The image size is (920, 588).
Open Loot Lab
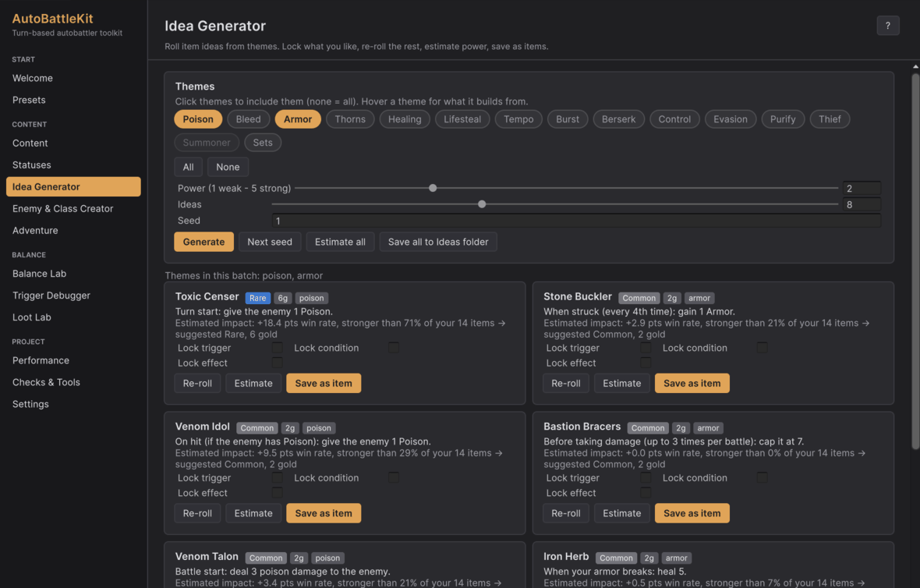point(73,317)
